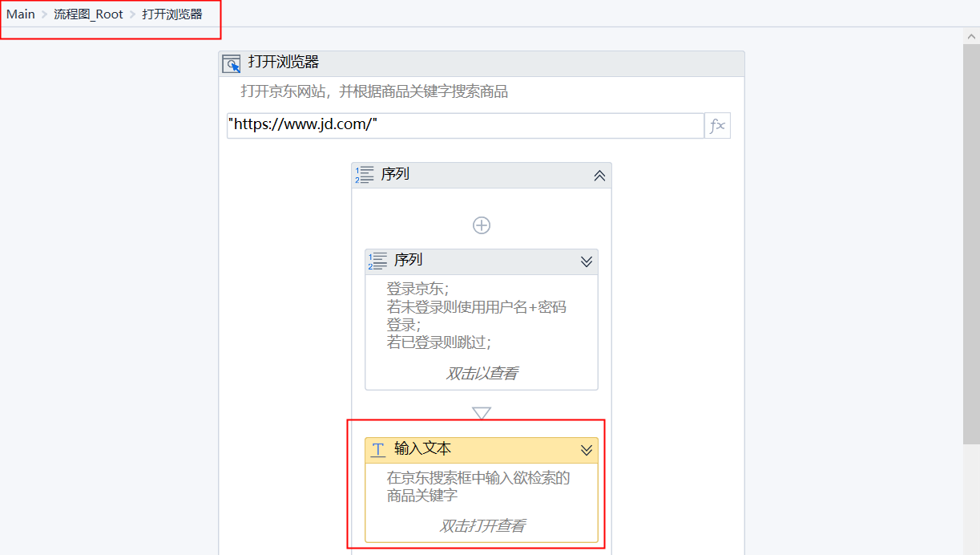Select the 打开浏览器 breadcrumb item
The height and width of the screenshot is (555, 980).
tap(172, 14)
